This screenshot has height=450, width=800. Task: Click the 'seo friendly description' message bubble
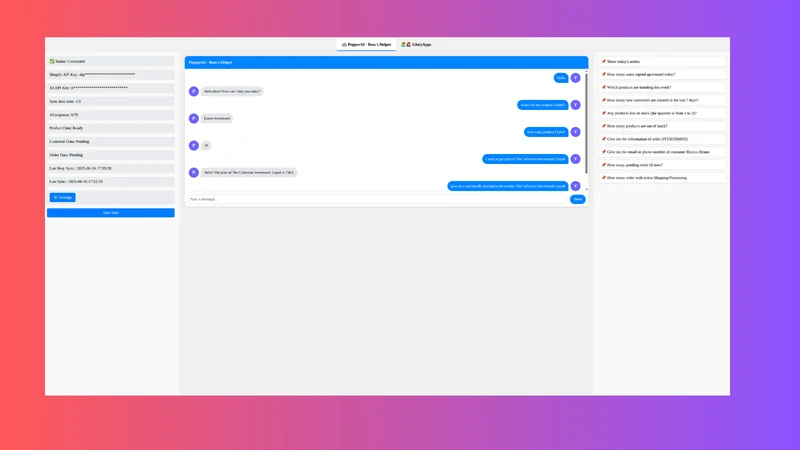tap(508, 186)
